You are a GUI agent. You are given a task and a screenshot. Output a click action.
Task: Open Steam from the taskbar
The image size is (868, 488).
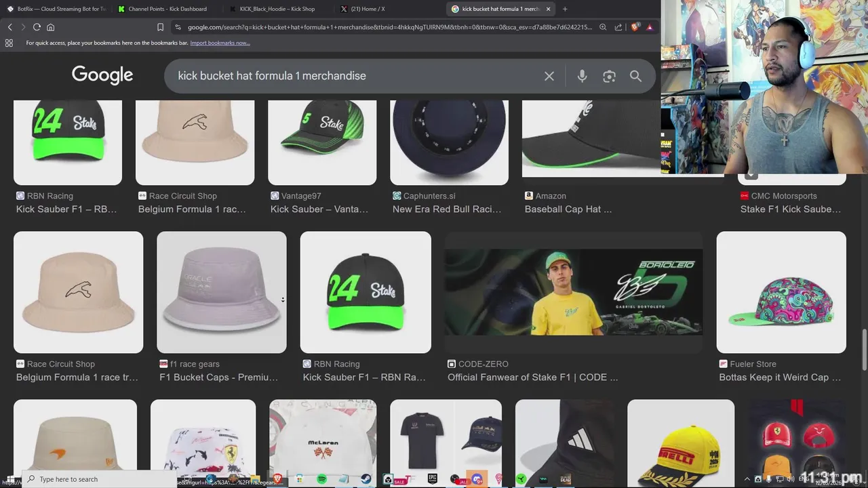point(366,479)
